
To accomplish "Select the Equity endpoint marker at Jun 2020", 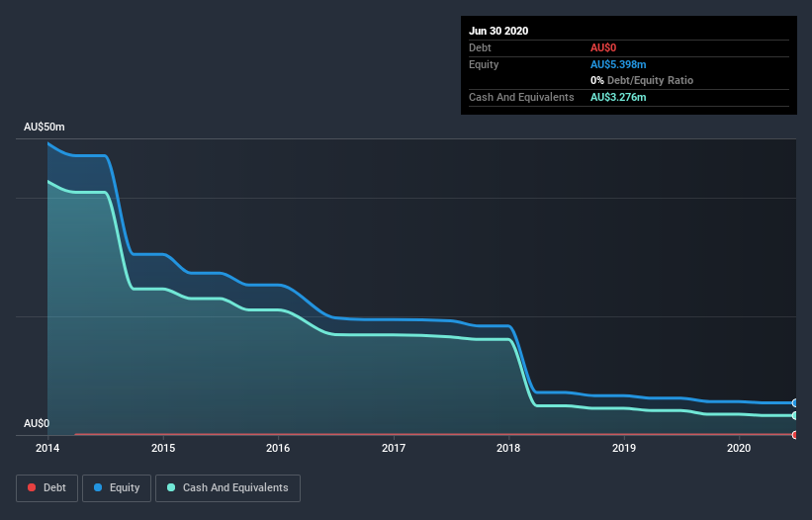I will pos(795,402).
